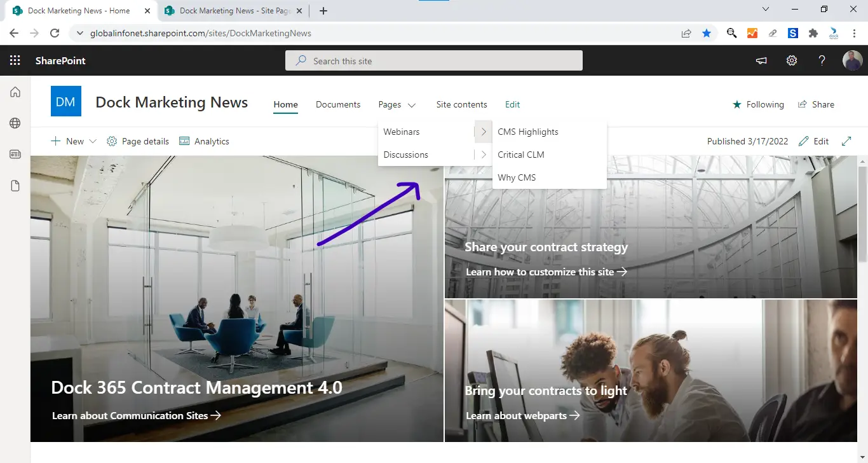Open the account profile picture menu
868x463 pixels.
(853, 60)
